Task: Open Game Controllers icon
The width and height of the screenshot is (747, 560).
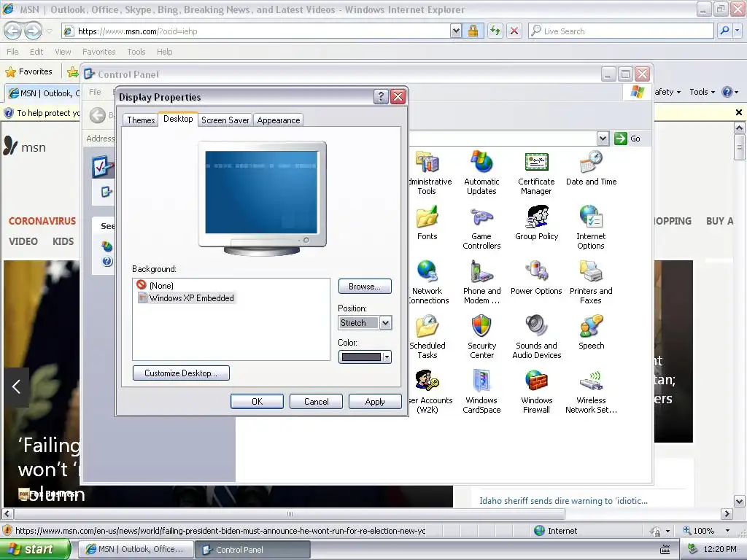Action: [x=481, y=227]
